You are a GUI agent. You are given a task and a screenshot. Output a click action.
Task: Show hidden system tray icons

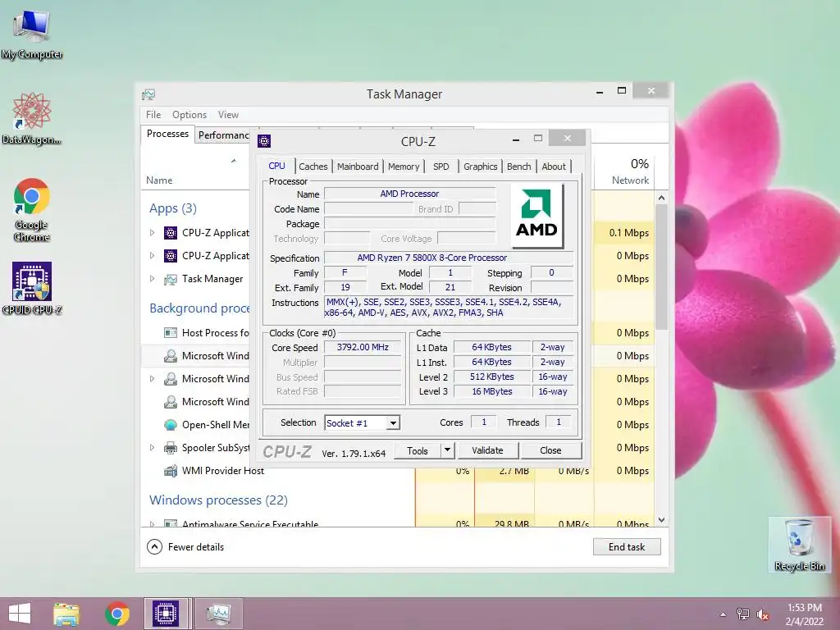tap(724, 614)
